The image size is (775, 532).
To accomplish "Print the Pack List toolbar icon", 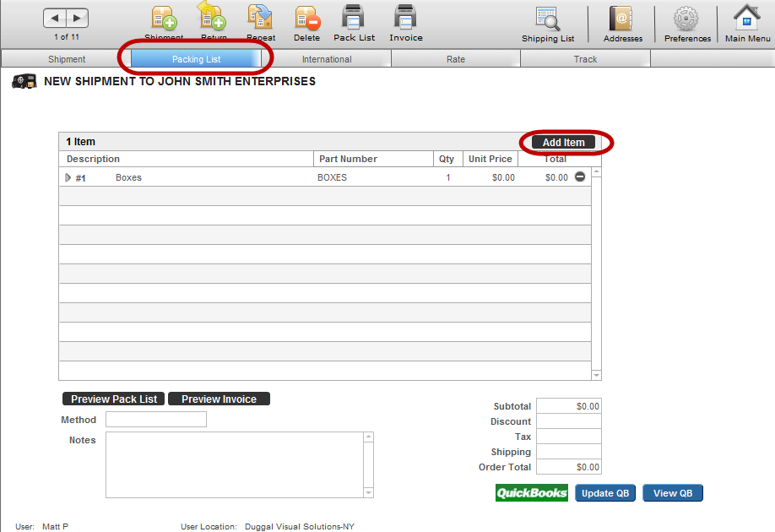I will pyautogui.click(x=354, y=17).
